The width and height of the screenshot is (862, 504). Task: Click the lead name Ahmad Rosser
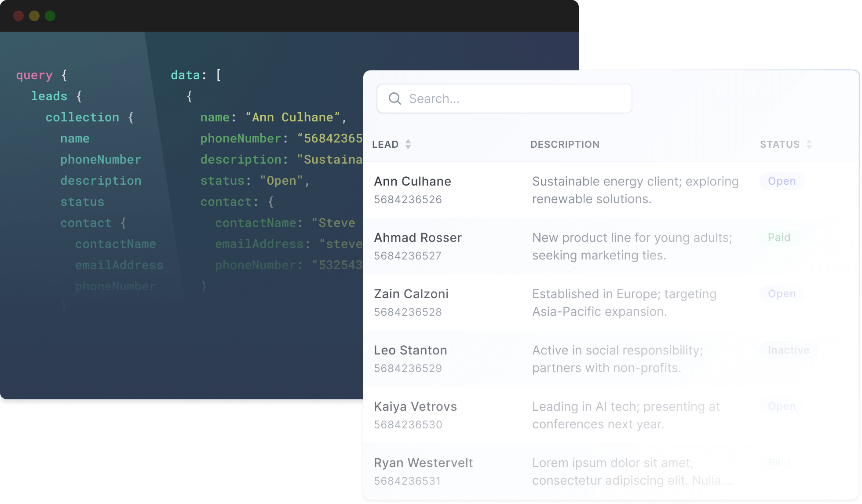click(x=417, y=237)
